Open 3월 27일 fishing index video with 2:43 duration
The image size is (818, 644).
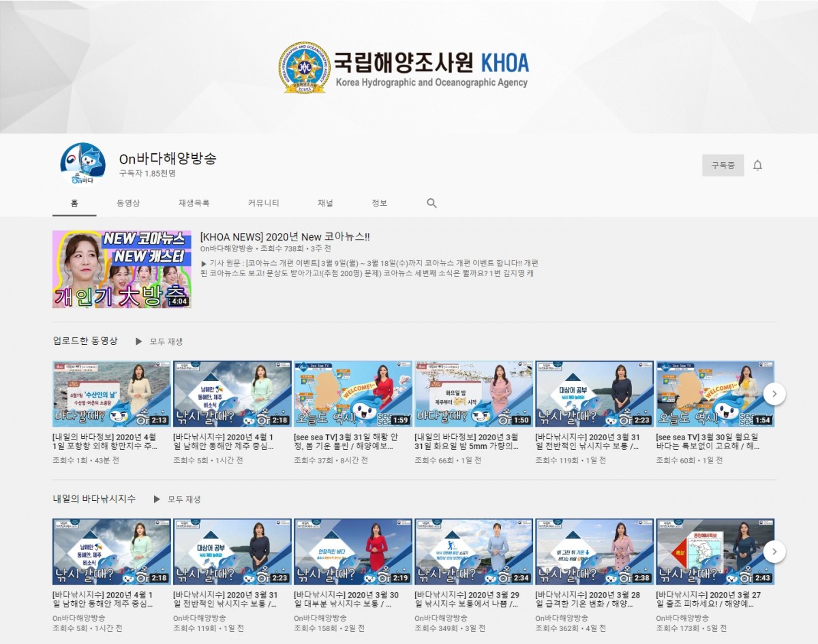(x=714, y=551)
